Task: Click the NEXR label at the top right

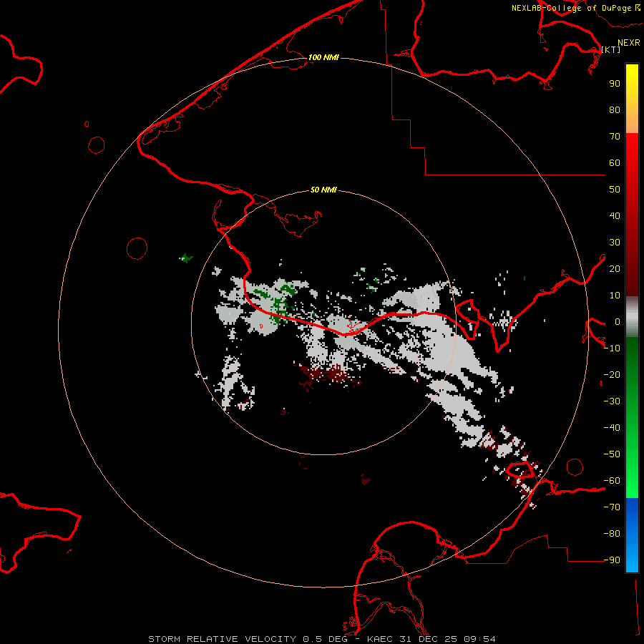Action: [628, 43]
